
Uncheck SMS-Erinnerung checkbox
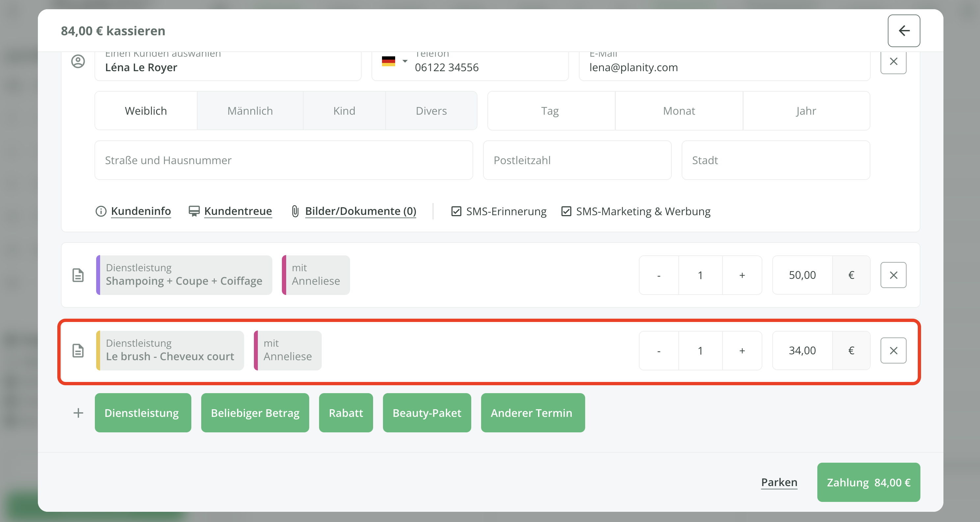(x=456, y=211)
